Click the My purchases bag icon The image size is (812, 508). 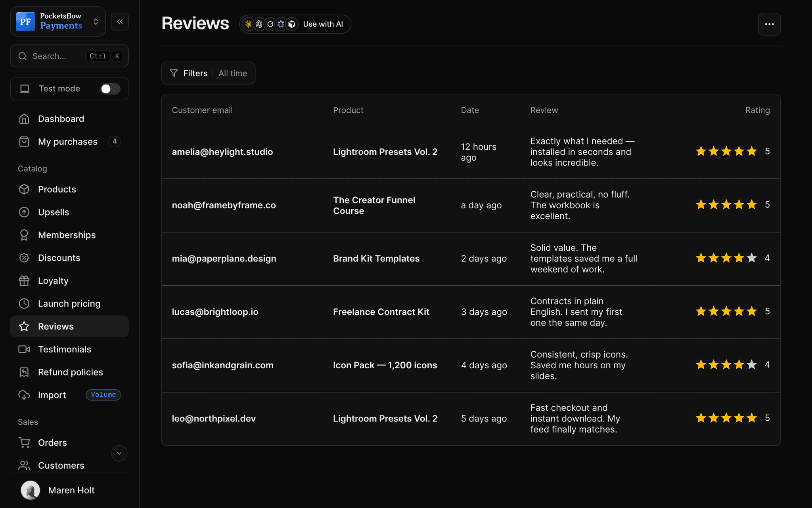point(24,142)
